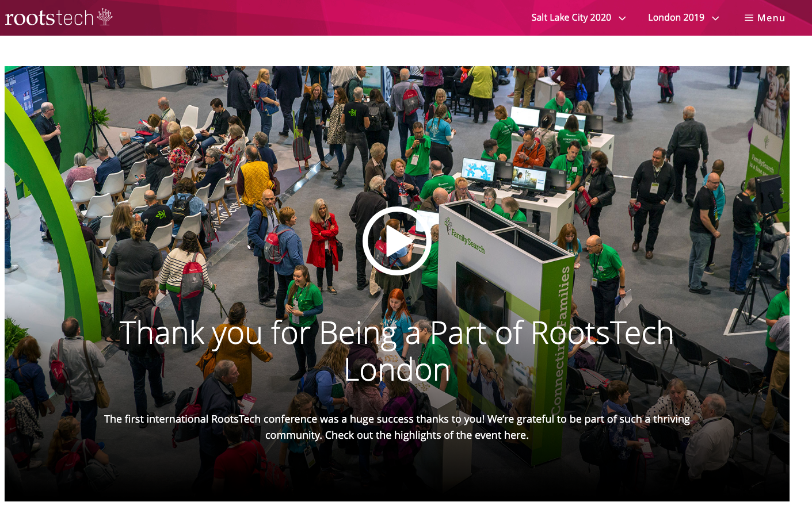
Task: Expand the chevron beside London 2019
Action: (x=715, y=18)
